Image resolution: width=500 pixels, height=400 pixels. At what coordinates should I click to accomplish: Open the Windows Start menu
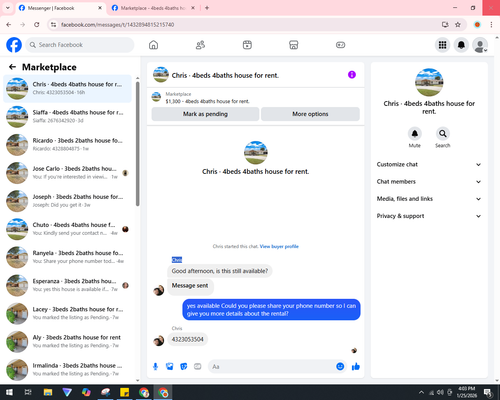point(9,392)
